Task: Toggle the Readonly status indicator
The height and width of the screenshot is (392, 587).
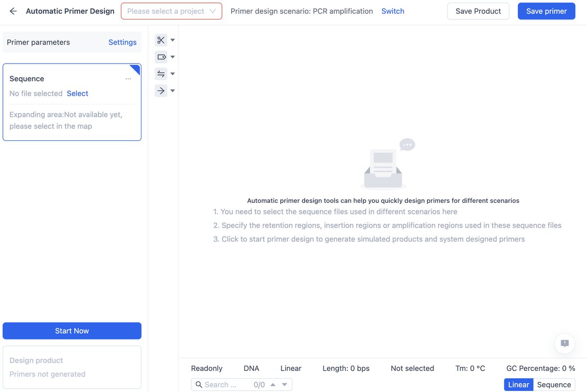Action: (x=206, y=368)
